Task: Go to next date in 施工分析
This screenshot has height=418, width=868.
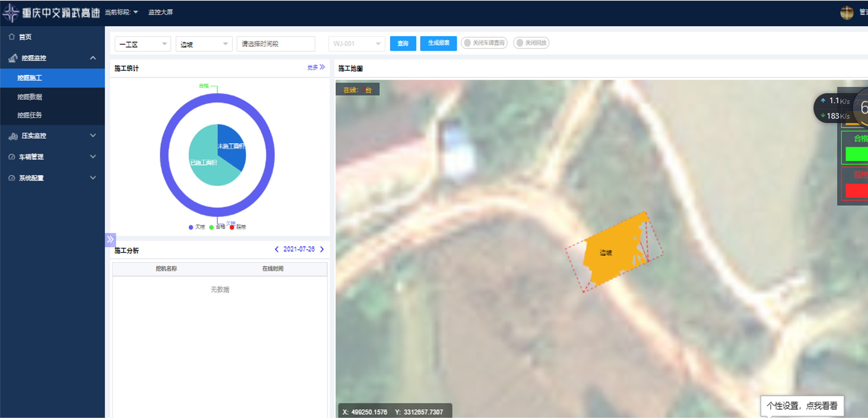Action: point(322,249)
